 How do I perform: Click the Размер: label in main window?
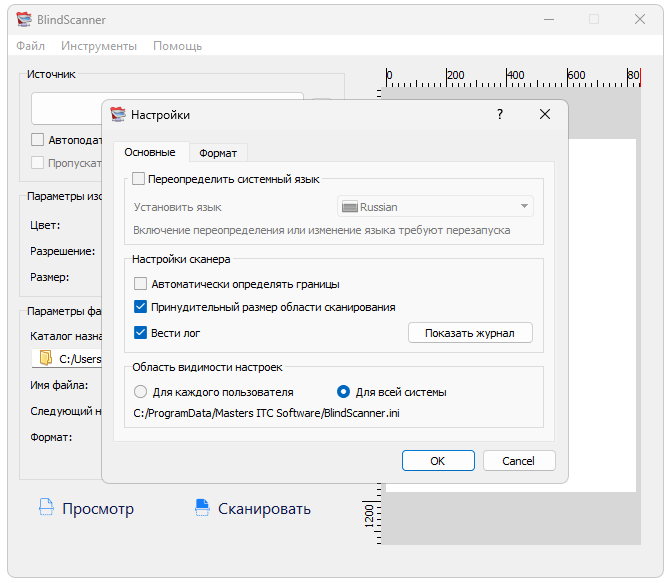coord(49,277)
